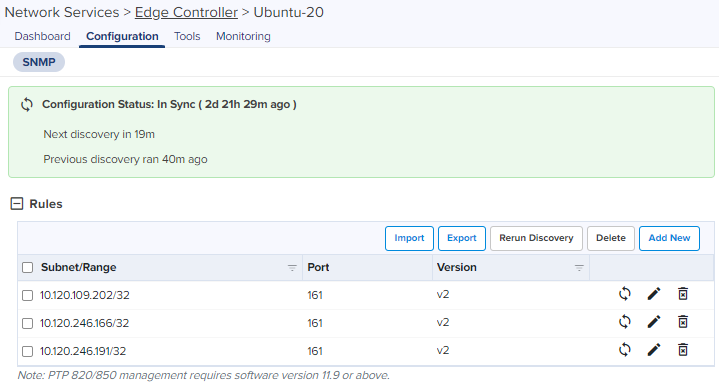Go to the Monitoring tab
Viewport: 719px width, 387px height.
point(243,36)
